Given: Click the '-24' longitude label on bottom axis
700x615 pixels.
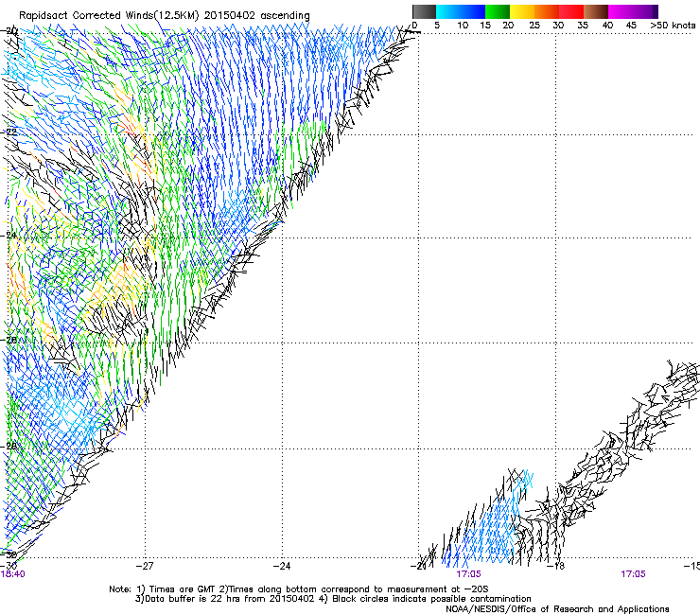Looking at the screenshot, I should tap(282, 566).
